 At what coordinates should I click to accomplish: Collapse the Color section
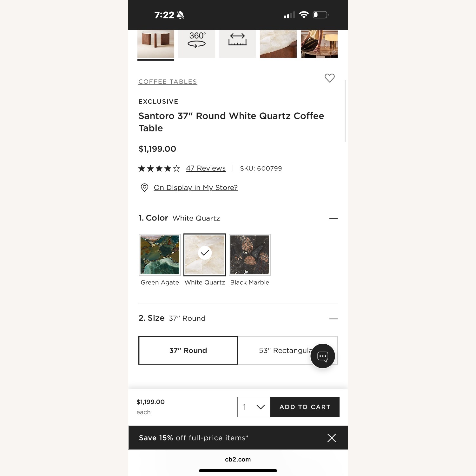point(334,219)
